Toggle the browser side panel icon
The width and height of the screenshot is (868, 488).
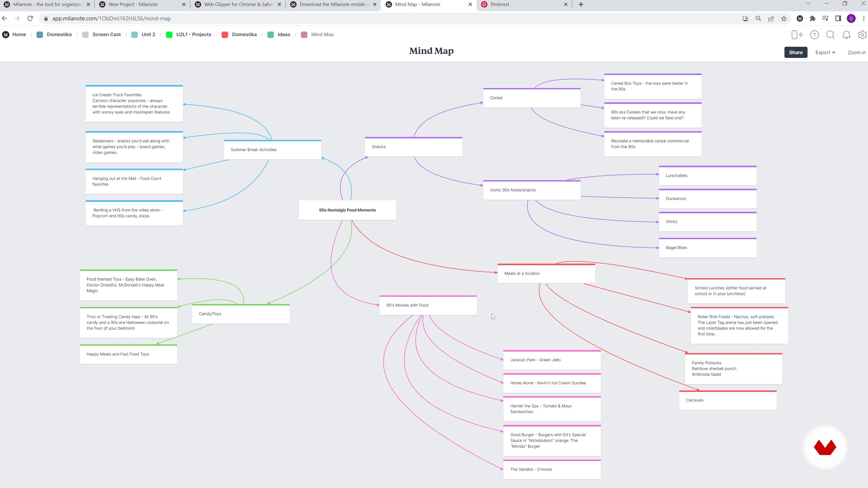pyautogui.click(x=838, y=19)
